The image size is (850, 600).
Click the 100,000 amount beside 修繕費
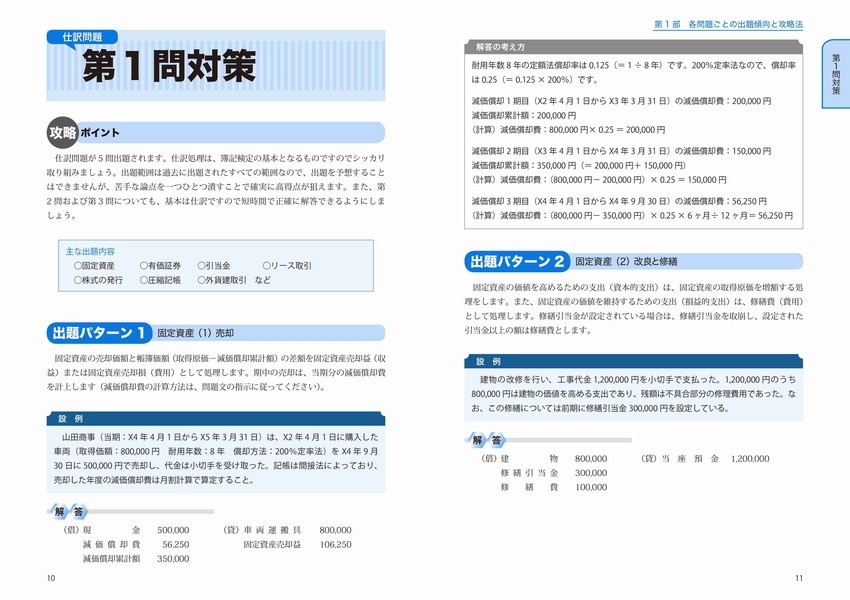coord(591,487)
